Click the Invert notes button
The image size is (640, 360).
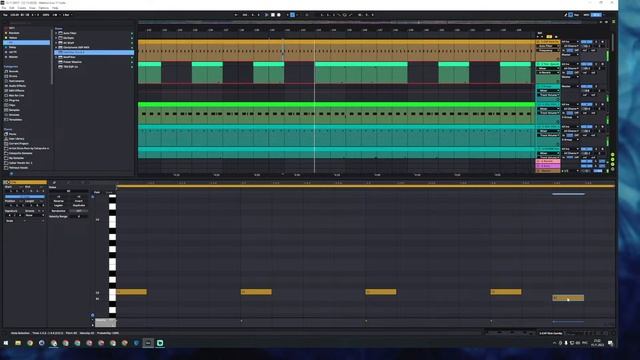pyautogui.click(x=79, y=201)
